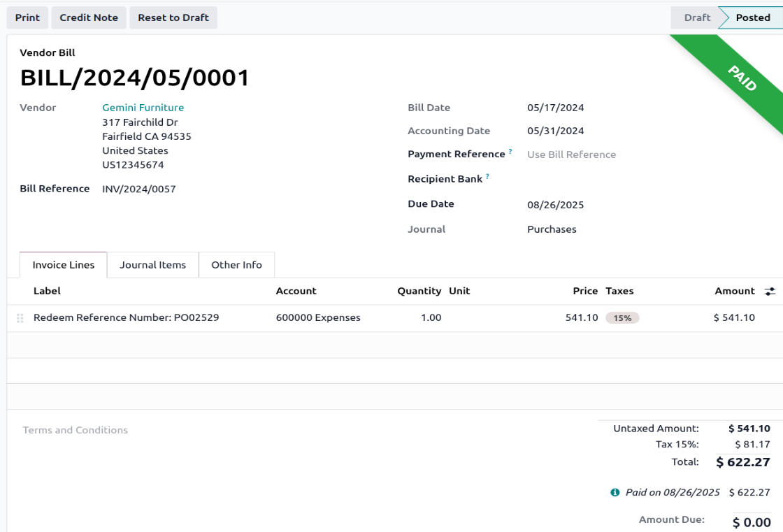Switch to the Journal Items tab

click(152, 265)
